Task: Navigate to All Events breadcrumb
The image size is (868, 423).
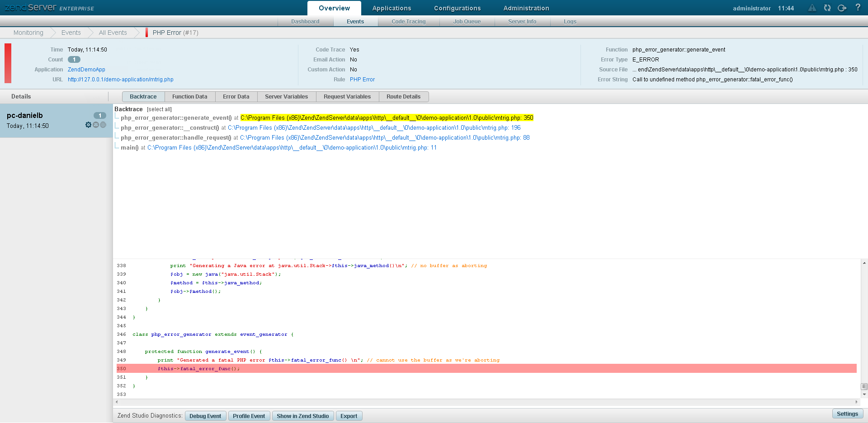Action: coord(113,33)
